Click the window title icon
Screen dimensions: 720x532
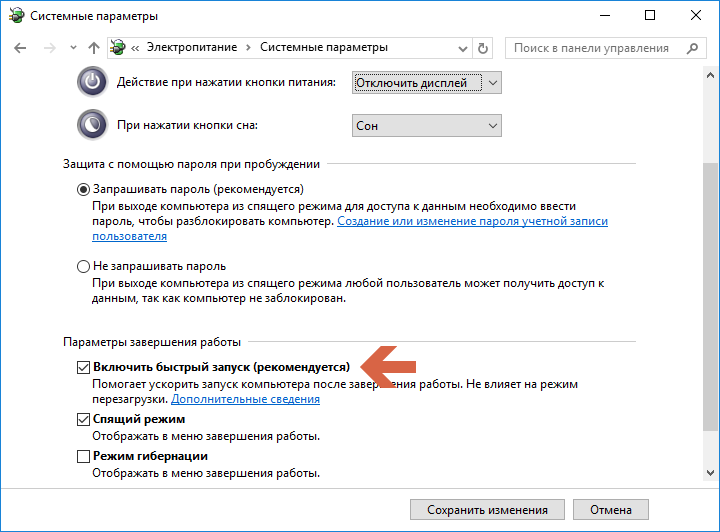point(17,16)
